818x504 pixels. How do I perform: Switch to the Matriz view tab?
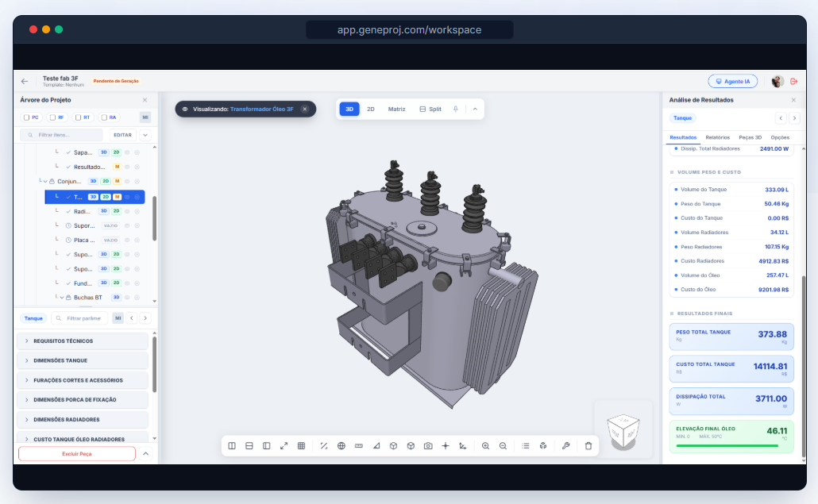click(x=396, y=109)
